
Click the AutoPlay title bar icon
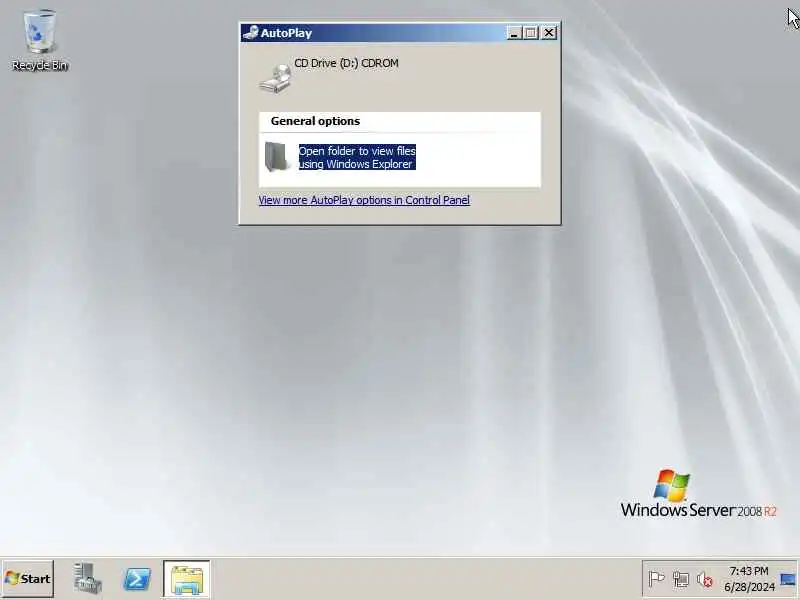click(x=251, y=33)
